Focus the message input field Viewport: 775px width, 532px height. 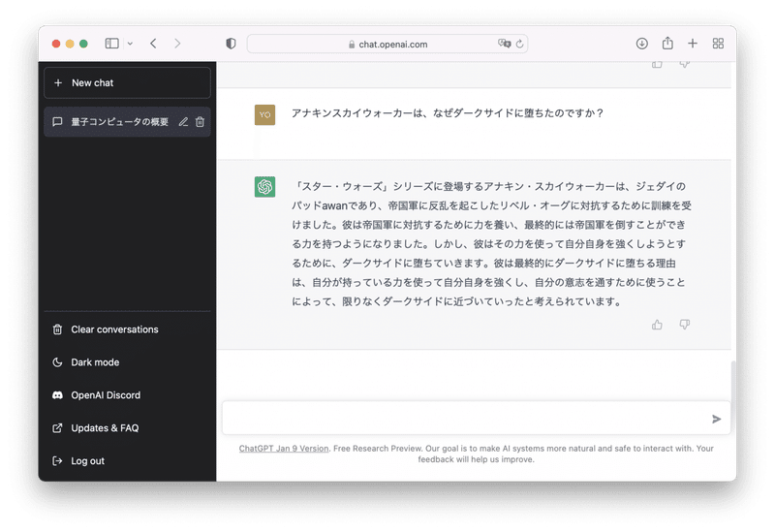[x=476, y=419]
